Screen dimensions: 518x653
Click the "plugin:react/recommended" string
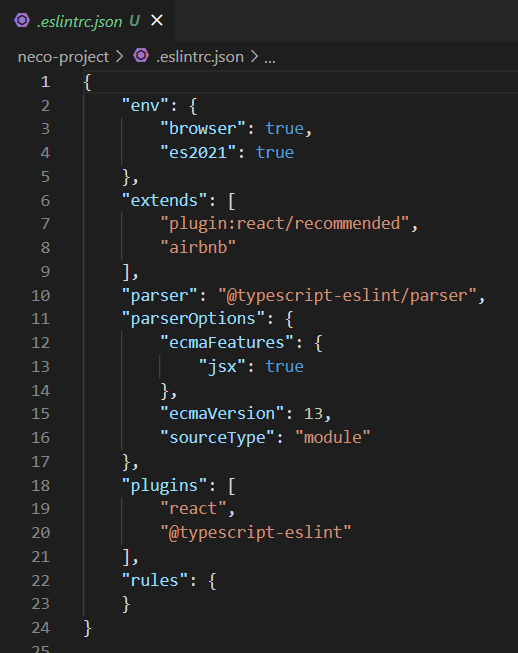click(x=285, y=224)
